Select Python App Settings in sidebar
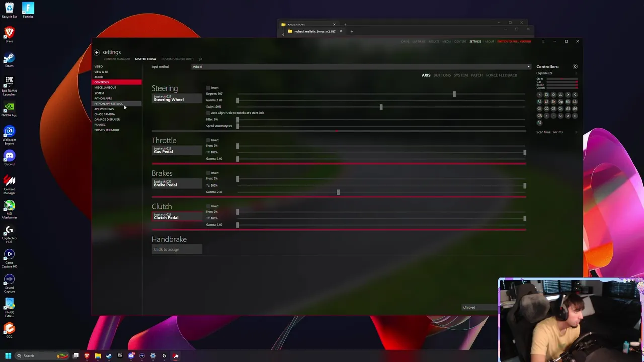644x362 pixels. click(117, 104)
